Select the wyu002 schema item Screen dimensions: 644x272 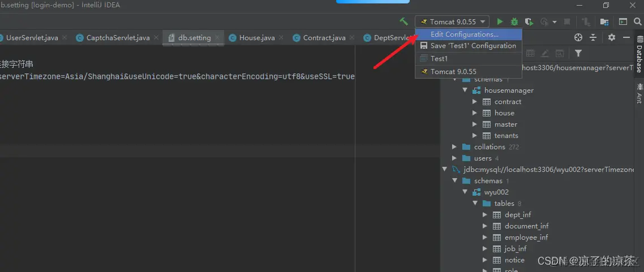click(496, 192)
